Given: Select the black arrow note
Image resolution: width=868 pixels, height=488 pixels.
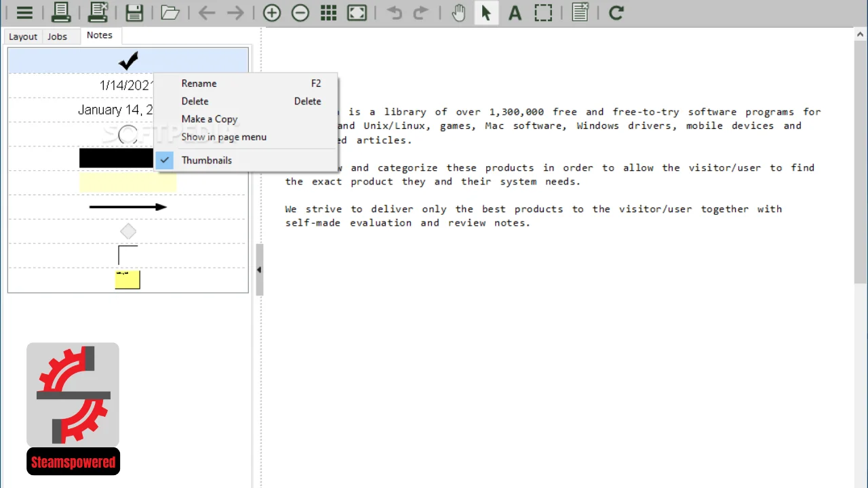Looking at the screenshot, I should coord(128,207).
